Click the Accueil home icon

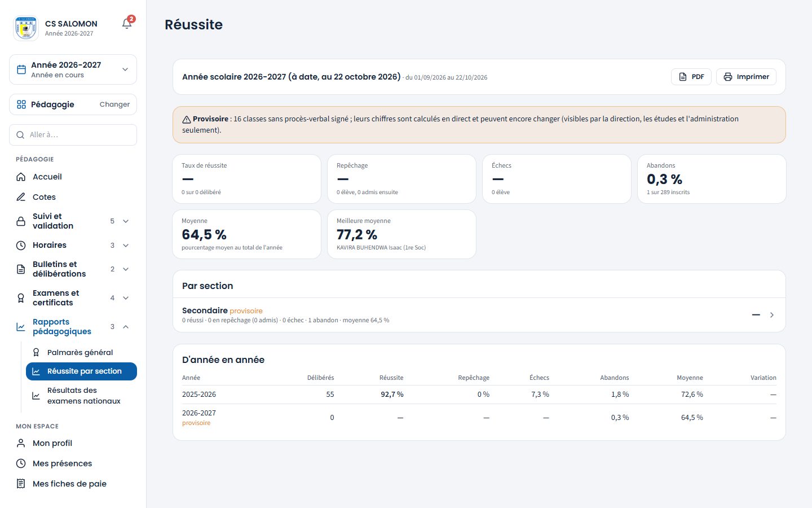pyautogui.click(x=21, y=177)
